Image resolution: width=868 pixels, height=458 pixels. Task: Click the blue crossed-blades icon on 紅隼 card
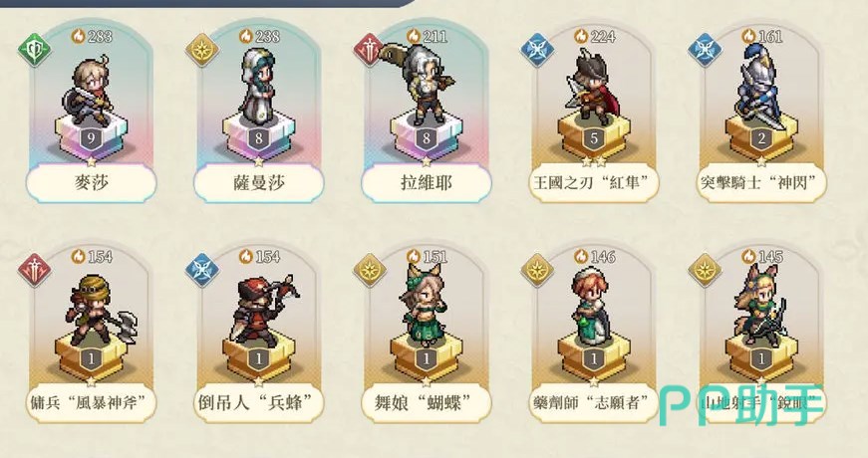[537, 51]
